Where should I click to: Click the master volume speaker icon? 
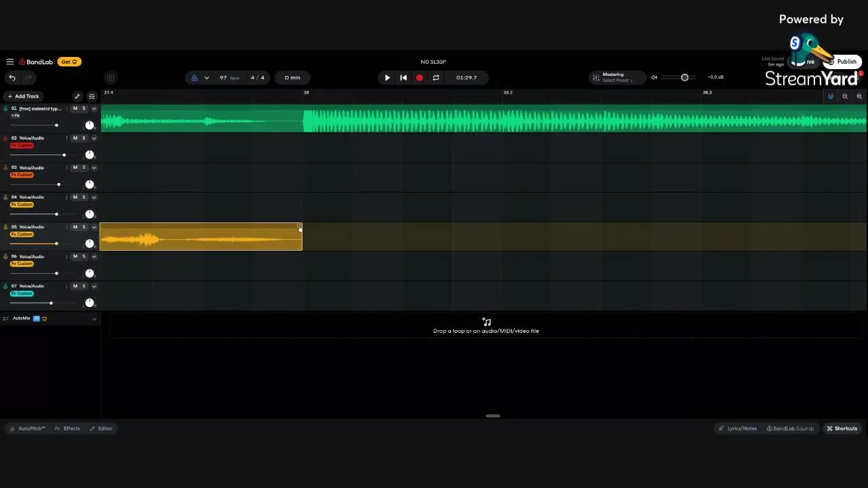point(654,78)
